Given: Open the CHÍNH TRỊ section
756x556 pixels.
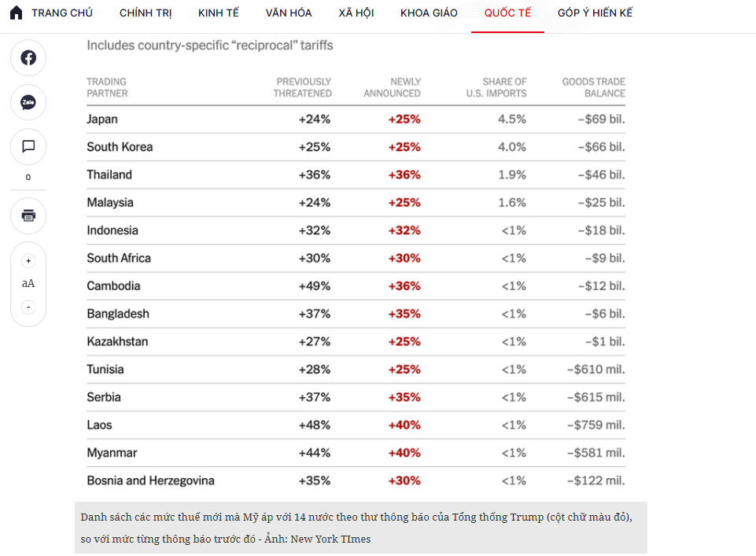Looking at the screenshot, I should 146,13.
